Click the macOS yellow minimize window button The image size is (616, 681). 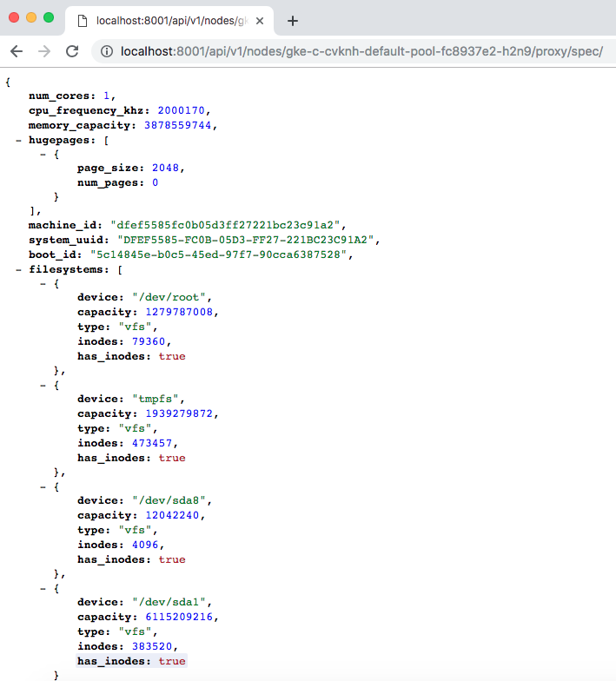(x=31, y=17)
